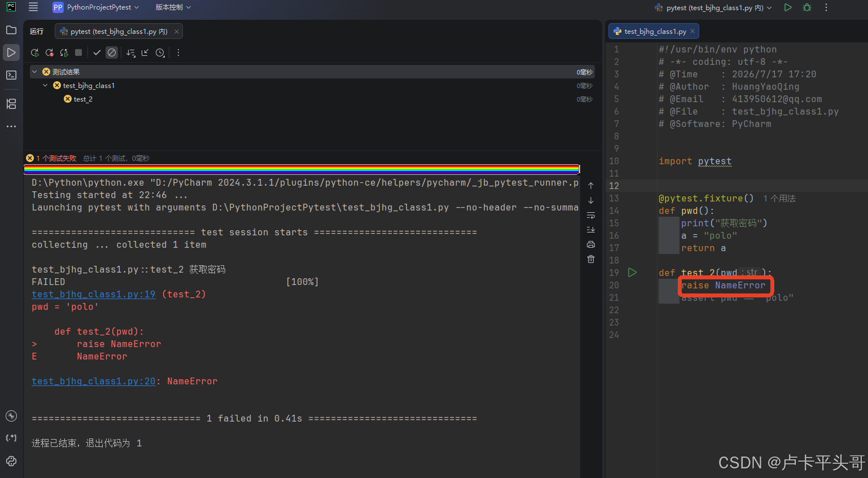The width and height of the screenshot is (868, 478).
Task: Toggle soft-wrap in console output
Action: [x=591, y=215]
